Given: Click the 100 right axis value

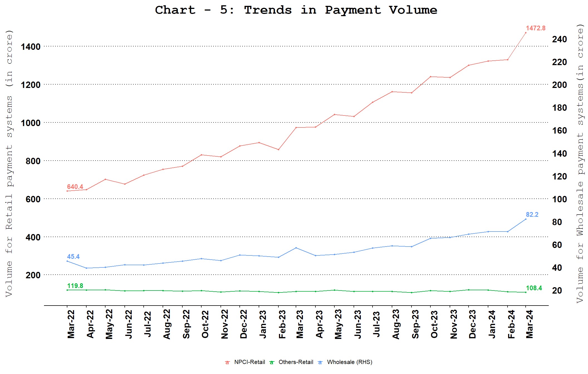Looking at the screenshot, I should pyautogui.click(x=560, y=199).
